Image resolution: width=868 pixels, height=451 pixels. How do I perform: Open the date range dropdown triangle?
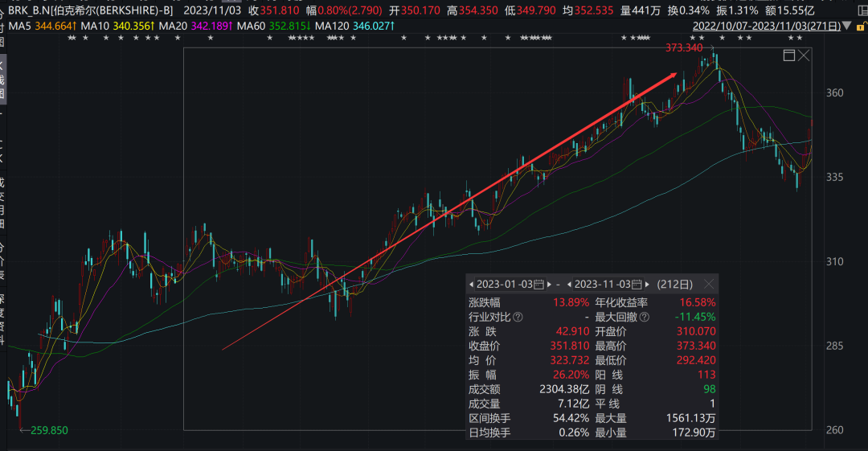[x=846, y=26]
